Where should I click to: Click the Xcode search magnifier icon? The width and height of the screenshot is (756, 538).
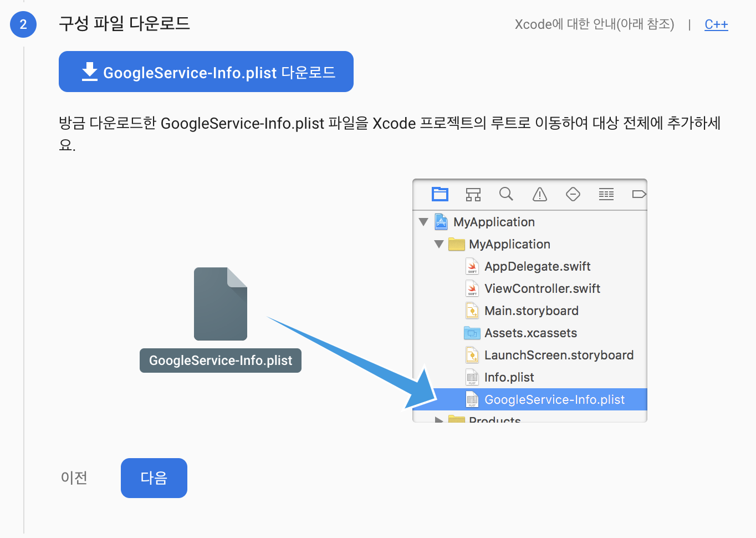(x=506, y=194)
